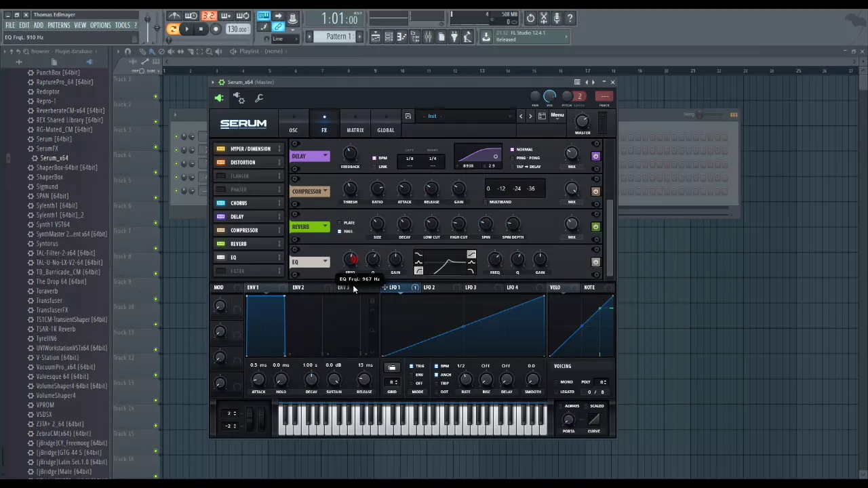Screen dimensions: 868x488
Task: Click the FL Studio Stop button
Action: (201, 29)
